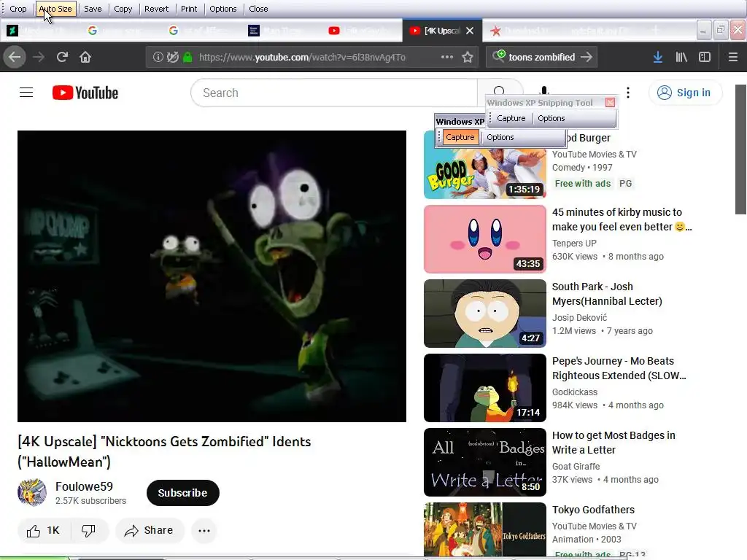Click the browser forward arrow

pos(39,57)
